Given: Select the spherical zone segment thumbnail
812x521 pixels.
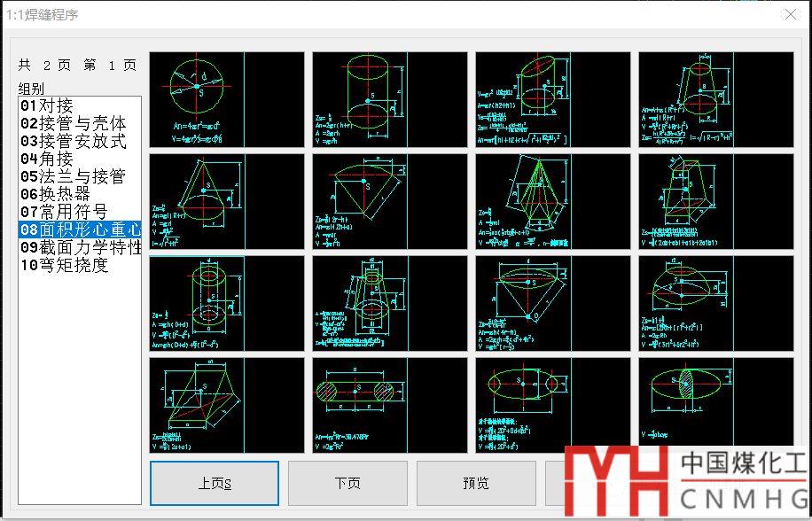Looking at the screenshot, I should click(x=716, y=303).
